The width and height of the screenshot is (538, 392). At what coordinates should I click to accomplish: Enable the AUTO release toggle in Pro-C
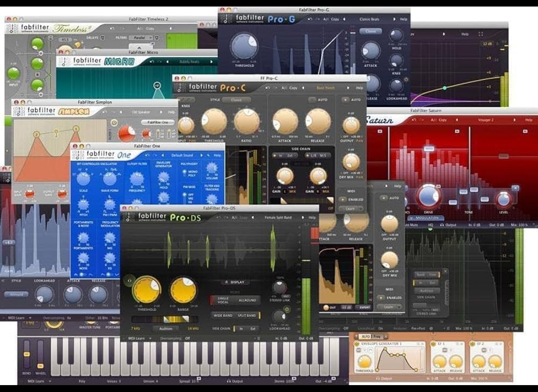(311, 99)
